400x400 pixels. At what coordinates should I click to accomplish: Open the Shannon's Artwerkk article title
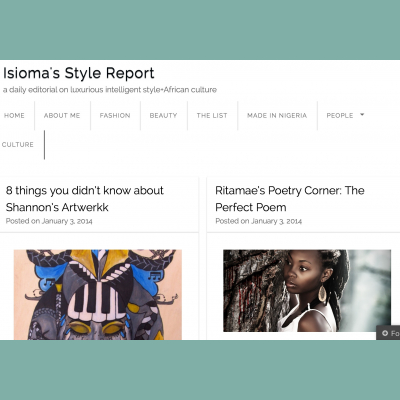coord(85,199)
